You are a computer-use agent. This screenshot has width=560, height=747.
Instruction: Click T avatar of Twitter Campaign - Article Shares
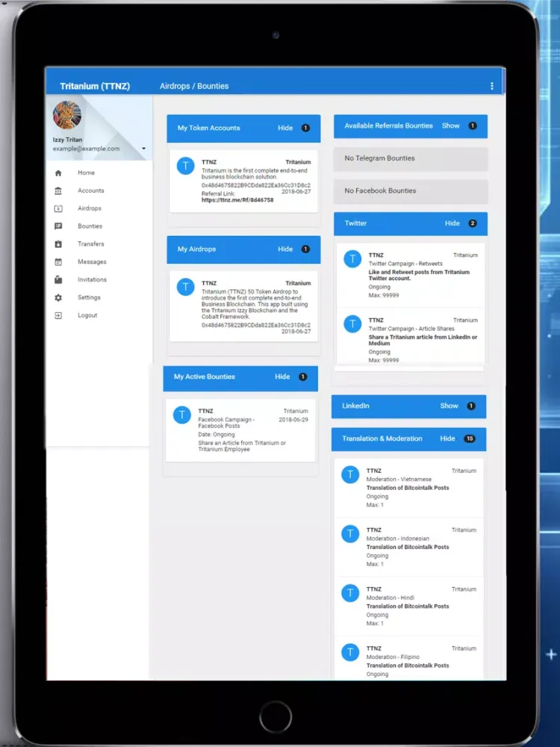[353, 324]
